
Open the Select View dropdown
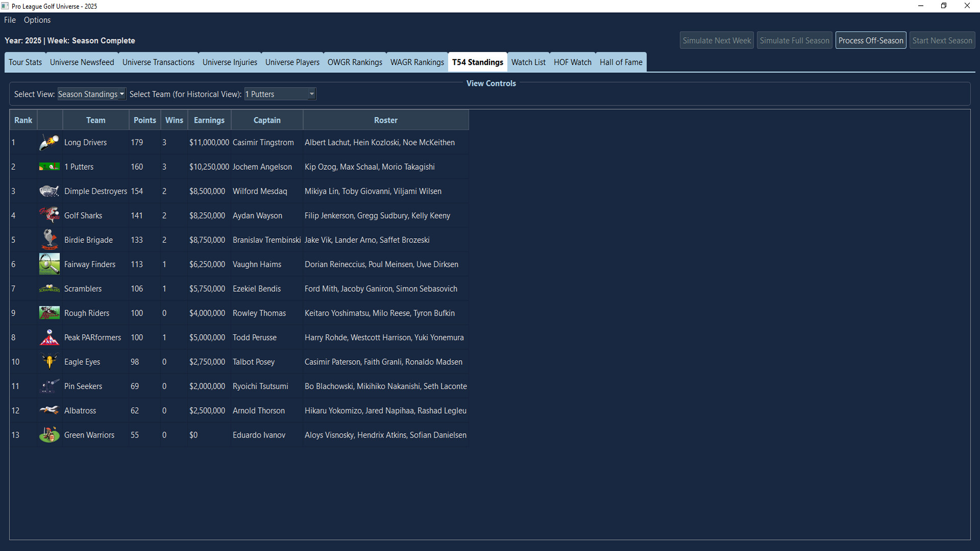91,94
